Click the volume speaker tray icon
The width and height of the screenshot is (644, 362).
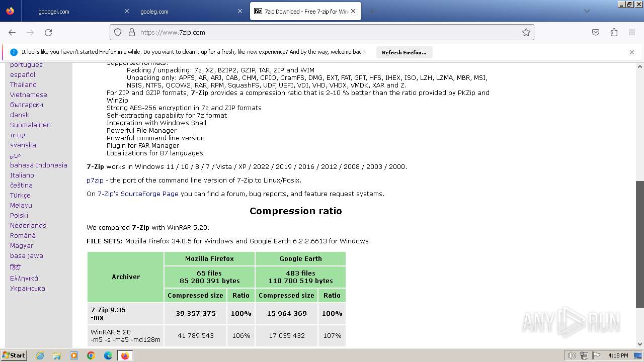[572, 355]
